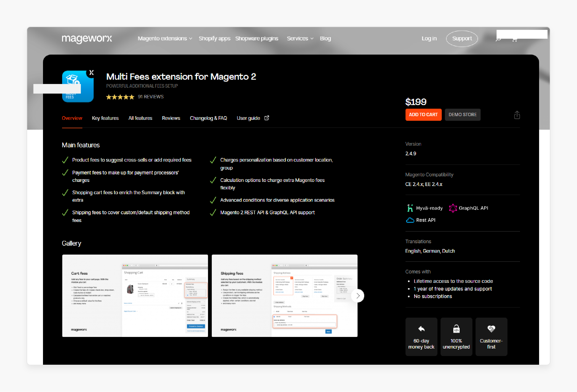Switch to Key features tab
This screenshot has height=392, width=577.
click(105, 118)
